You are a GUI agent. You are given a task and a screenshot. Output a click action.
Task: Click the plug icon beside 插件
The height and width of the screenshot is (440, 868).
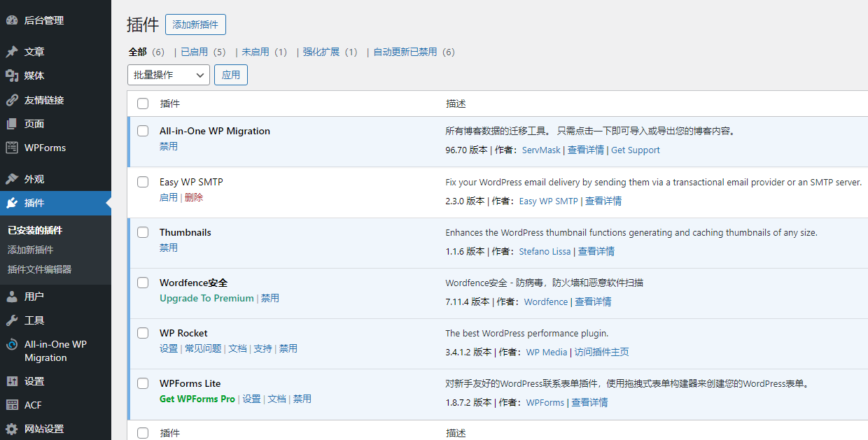pos(12,203)
